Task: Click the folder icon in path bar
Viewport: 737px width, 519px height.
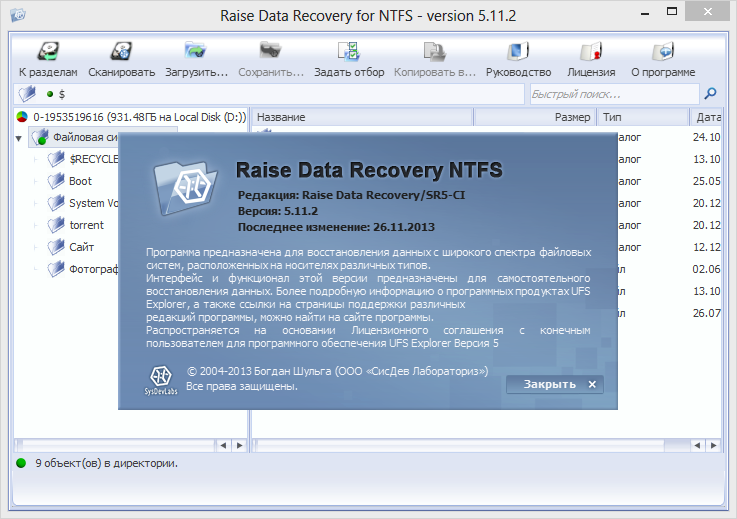Action: coord(27,94)
